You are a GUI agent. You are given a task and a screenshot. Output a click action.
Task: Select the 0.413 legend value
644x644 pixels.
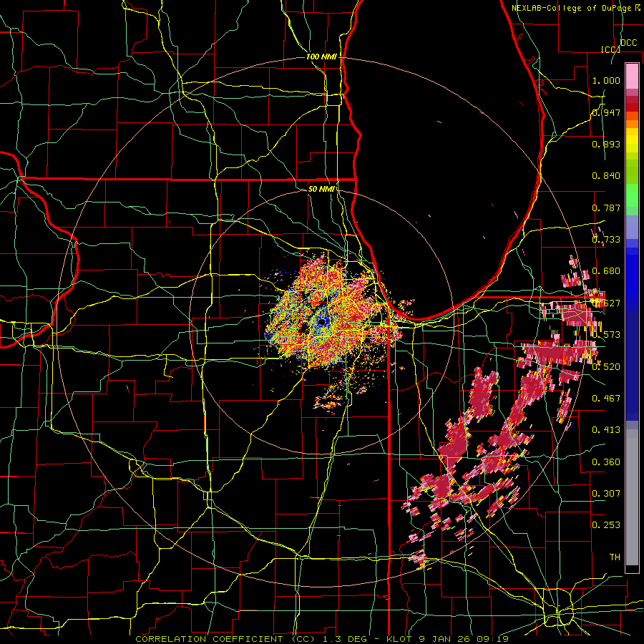(606, 430)
